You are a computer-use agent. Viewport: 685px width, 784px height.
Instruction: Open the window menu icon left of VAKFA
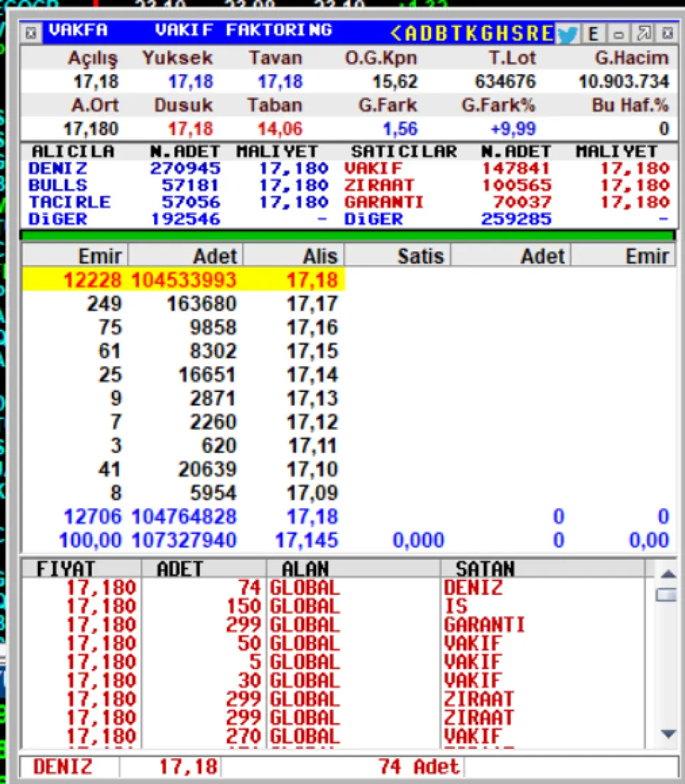click(x=31, y=33)
